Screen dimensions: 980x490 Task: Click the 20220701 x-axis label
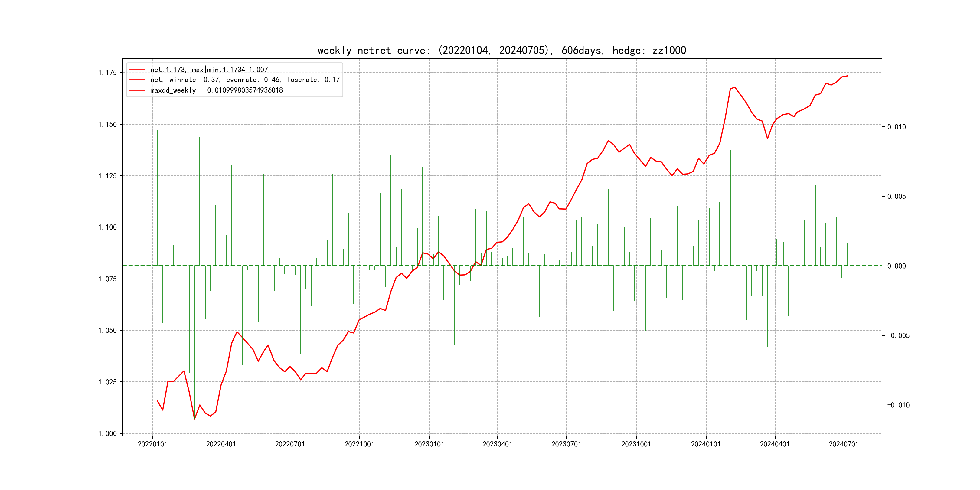tap(290, 444)
